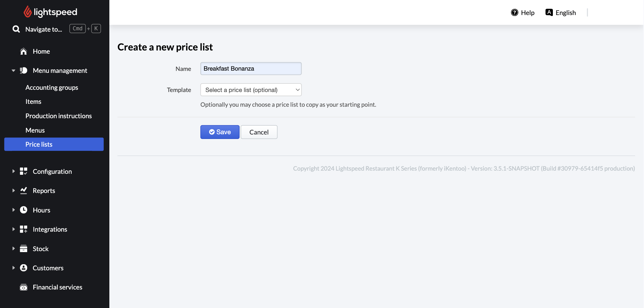Open the Template price list dropdown
Viewport: 644px width, 308px height.
251,90
